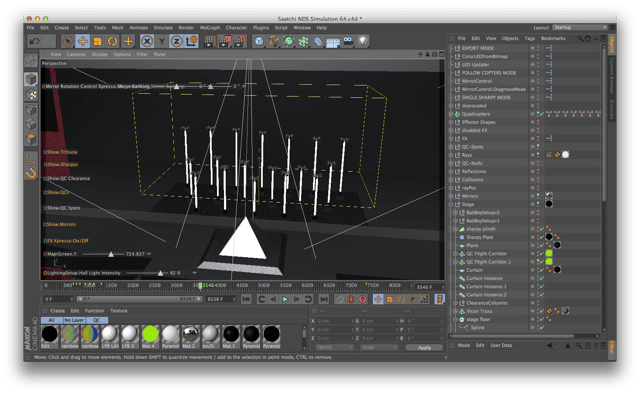Open Object Manager Tags menu
Screen dimensions: 640x394
pos(530,38)
